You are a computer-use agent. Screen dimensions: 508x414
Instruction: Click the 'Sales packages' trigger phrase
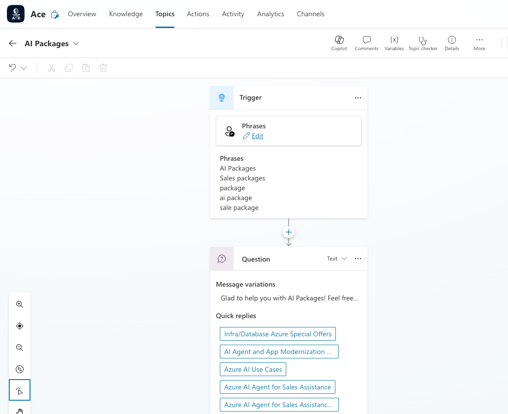pos(242,178)
